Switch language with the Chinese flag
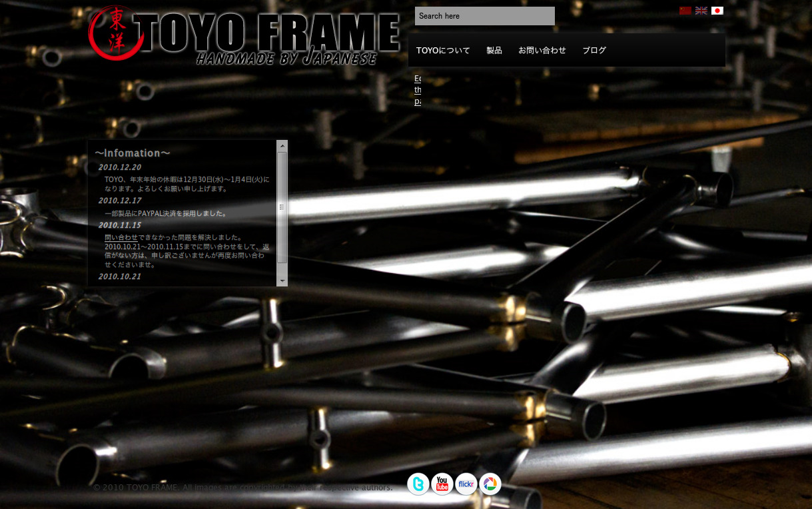The image size is (812, 509). 685,11
